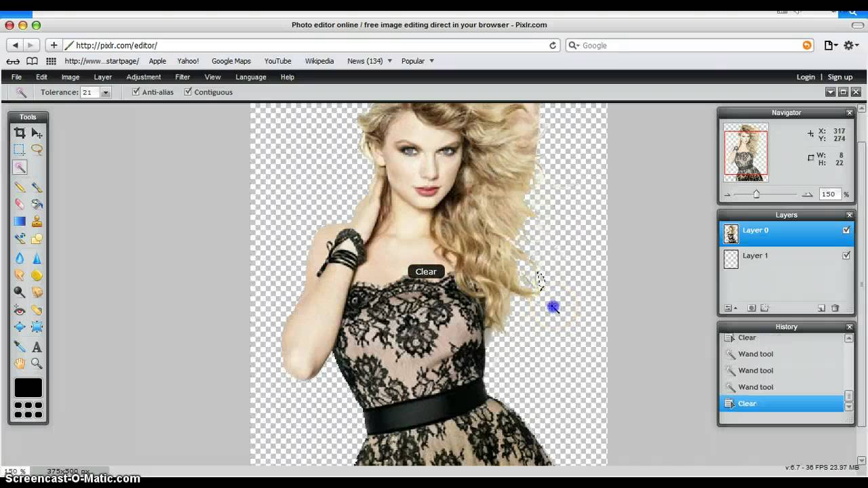Click History panel scroll up arrow
The image size is (868, 488).
(x=848, y=338)
